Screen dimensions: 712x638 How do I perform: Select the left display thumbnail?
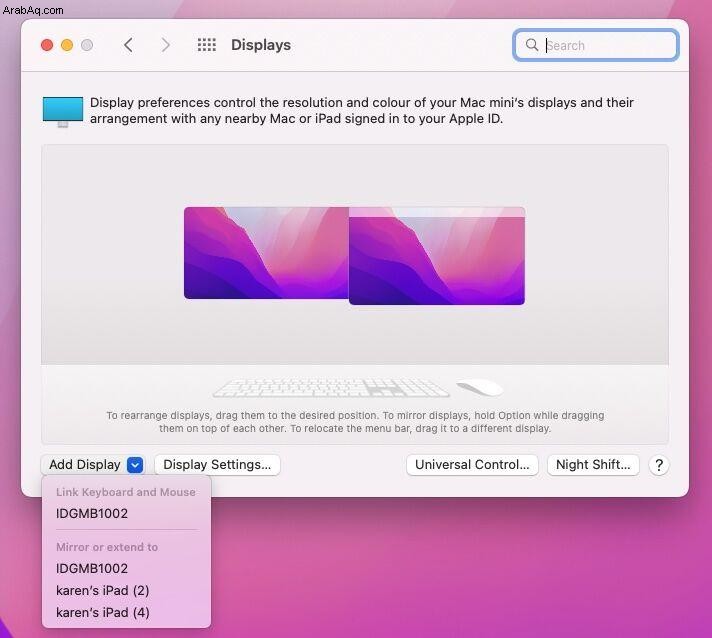point(267,253)
